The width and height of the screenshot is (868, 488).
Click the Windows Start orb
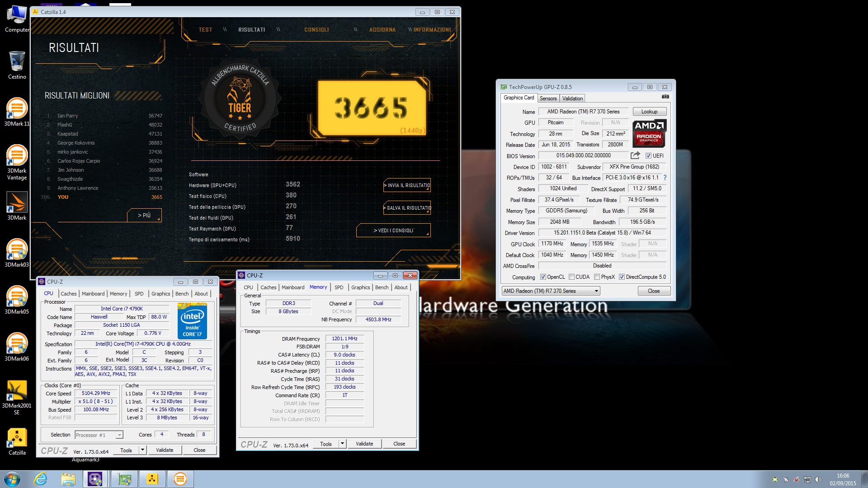[12, 479]
